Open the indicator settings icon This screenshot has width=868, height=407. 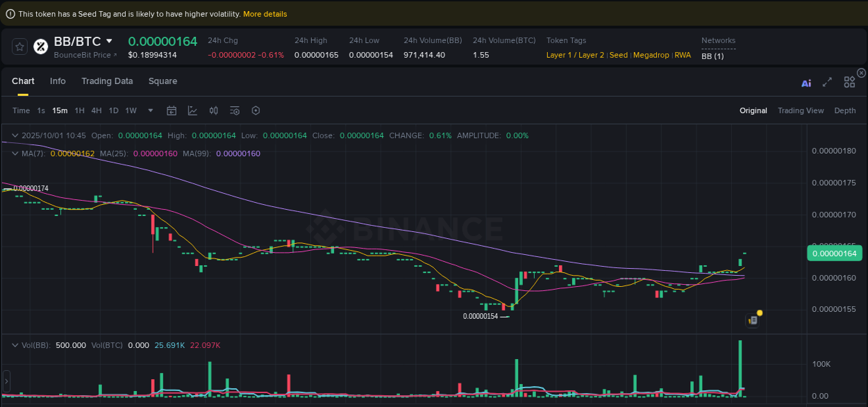coord(234,110)
